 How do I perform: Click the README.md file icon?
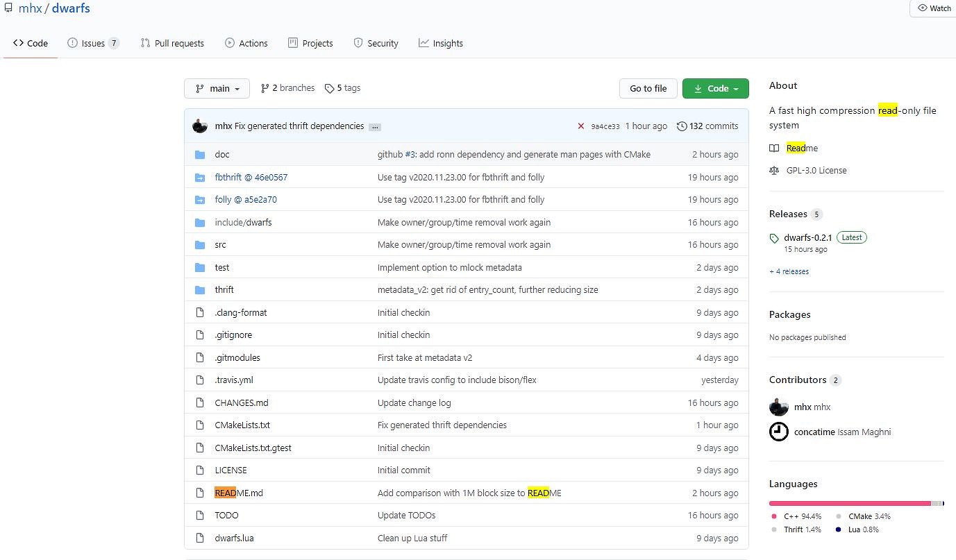(200, 493)
